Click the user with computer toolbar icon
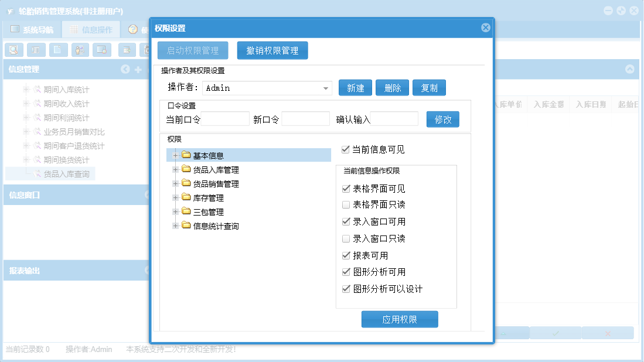Viewport: 644px width, 362px height. 80,50
